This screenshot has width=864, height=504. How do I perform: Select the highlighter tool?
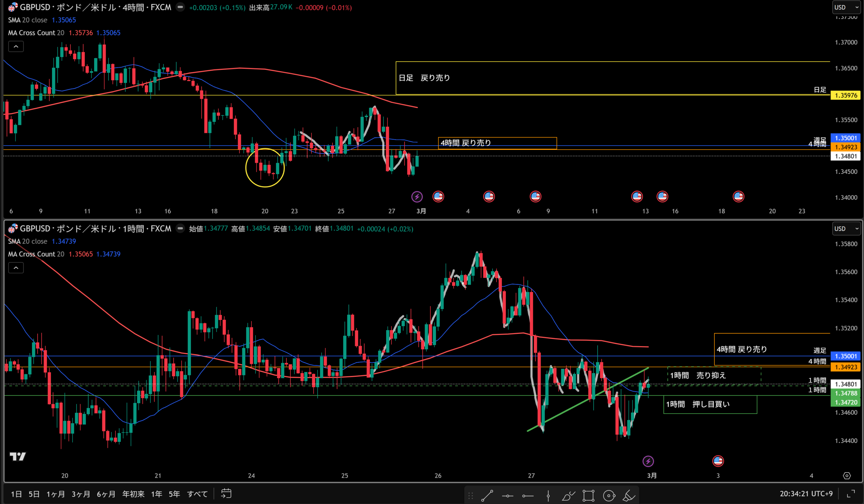629,496
